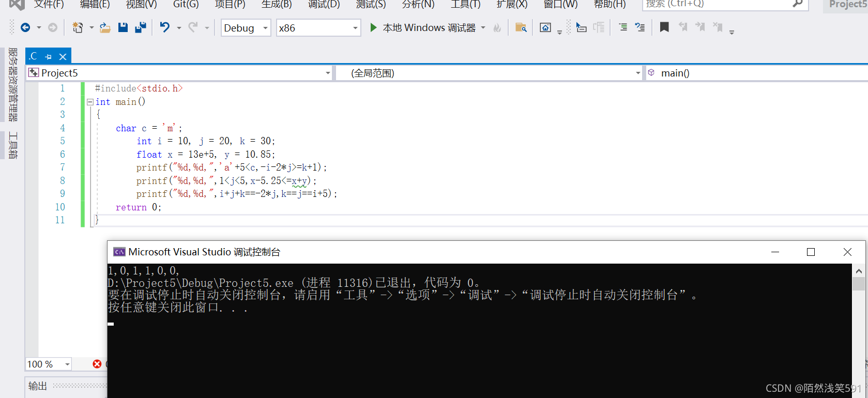Viewport: 868px width, 398px height.
Task: Open the x86 platform dropdown
Action: [318, 28]
